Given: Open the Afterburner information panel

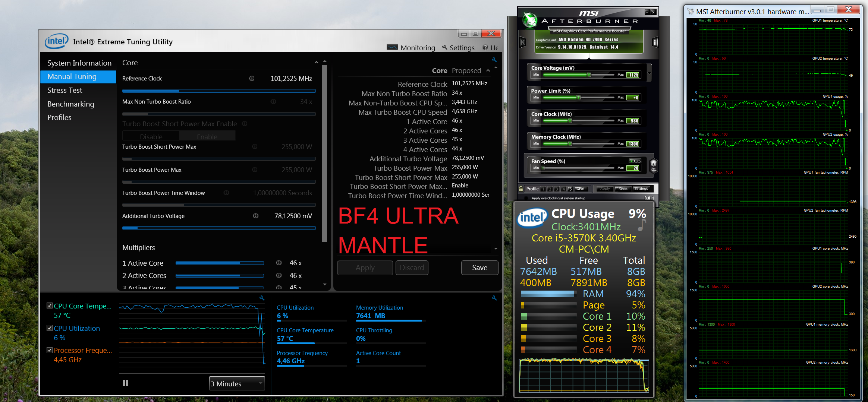Looking at the screenshot, I should 655,42.
